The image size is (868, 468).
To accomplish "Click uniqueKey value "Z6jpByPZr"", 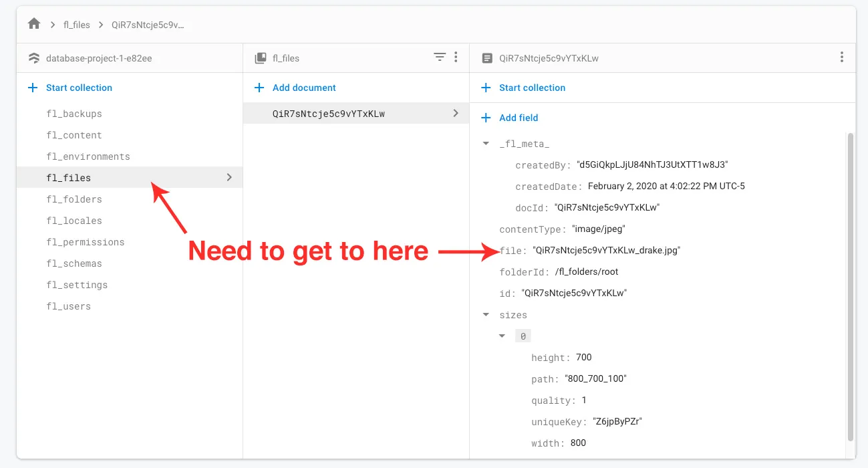I will (x=617, y=422).
